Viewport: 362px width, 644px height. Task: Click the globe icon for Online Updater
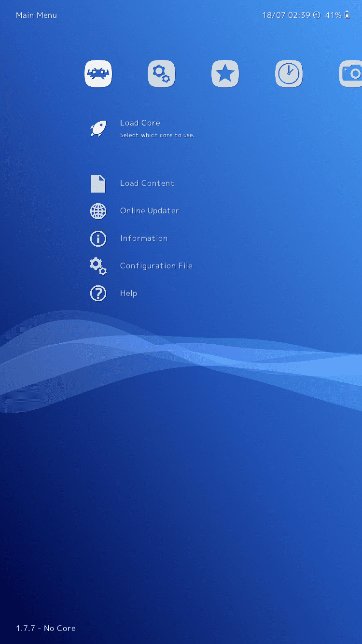tap(98, 211)
